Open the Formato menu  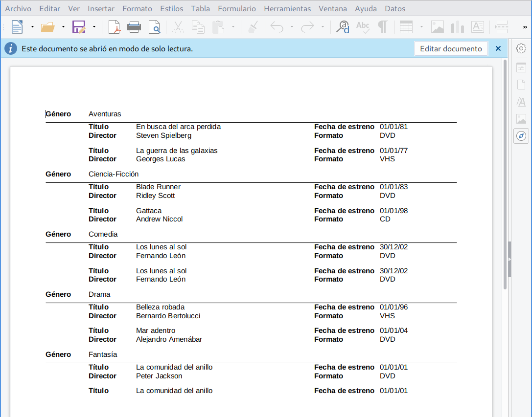(x=137, y=9)
